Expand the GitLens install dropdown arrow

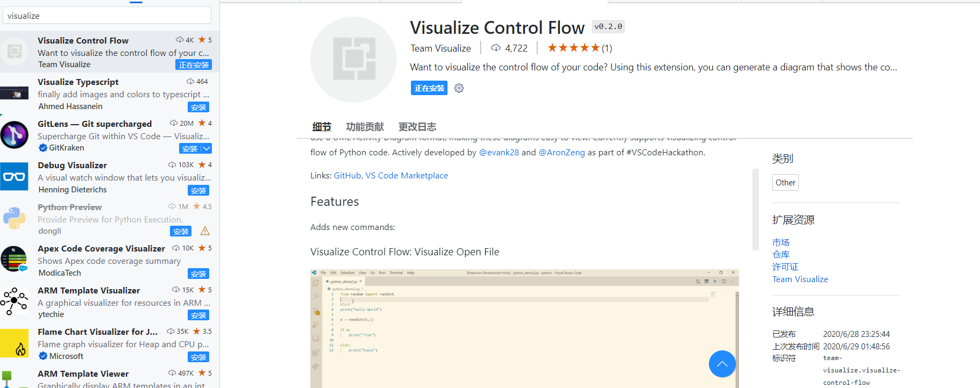(x=207, y=148)
